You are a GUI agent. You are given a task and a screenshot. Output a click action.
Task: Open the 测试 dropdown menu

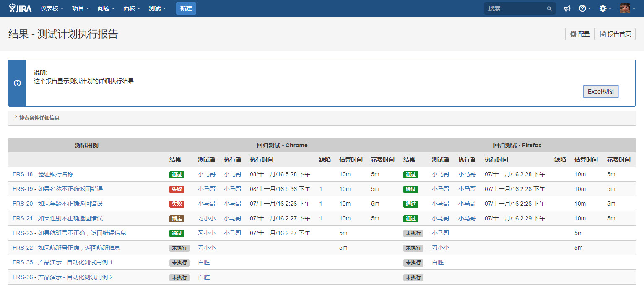[x=157, y=8]
